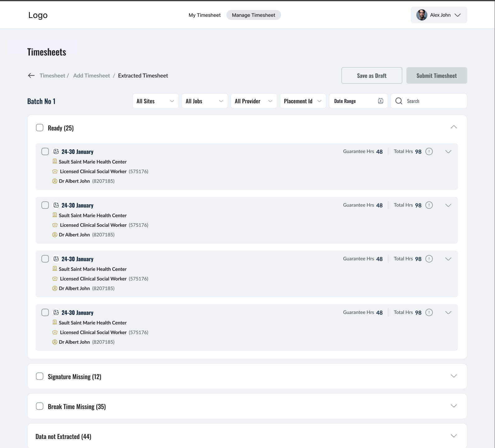This screenshot has height=448, width=495.
Task: Switch to the My Timesheet tab
Action: coord(204,15)
